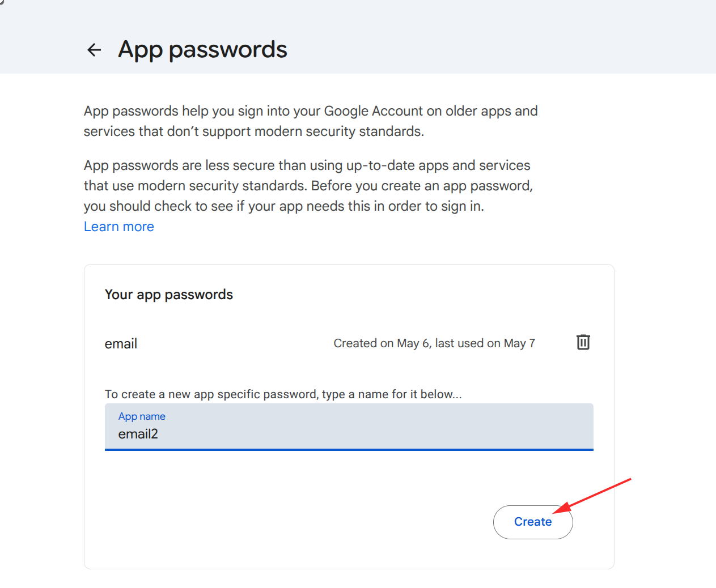This screenshot has width=716, height=588.
Task: Click the "Created on May 6" usage text
Action: click(434, 343)
